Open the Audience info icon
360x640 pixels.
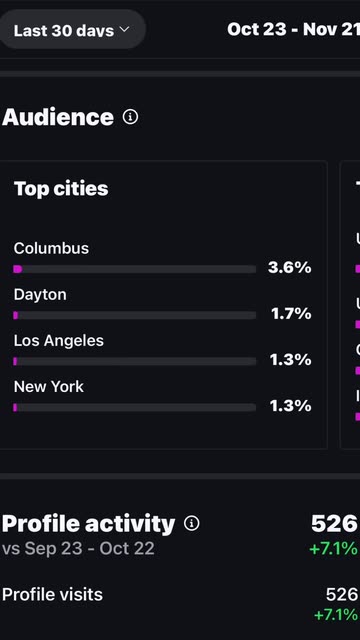[130, 118]
